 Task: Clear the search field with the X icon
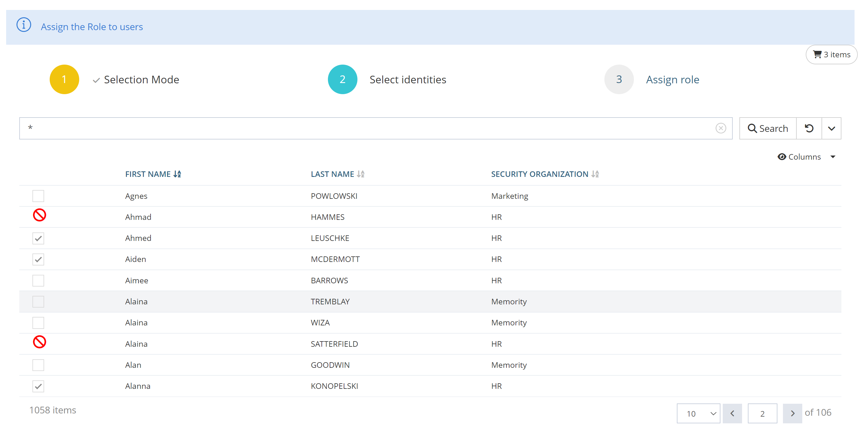(x=721, y=128)
